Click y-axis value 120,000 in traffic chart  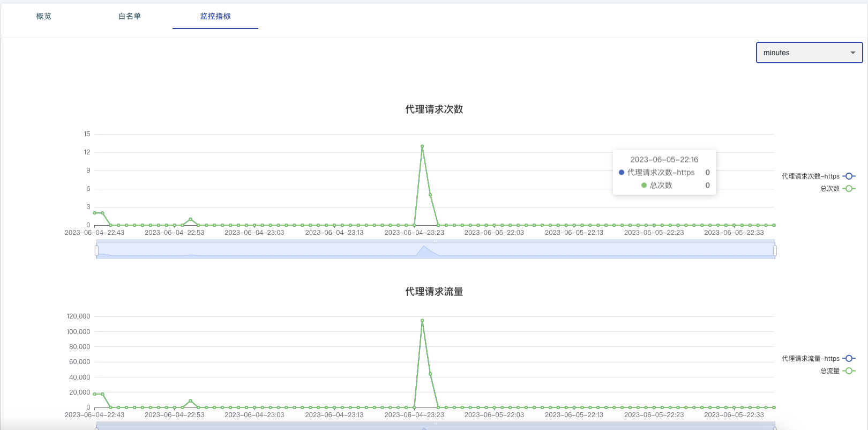tap(78, 316)
